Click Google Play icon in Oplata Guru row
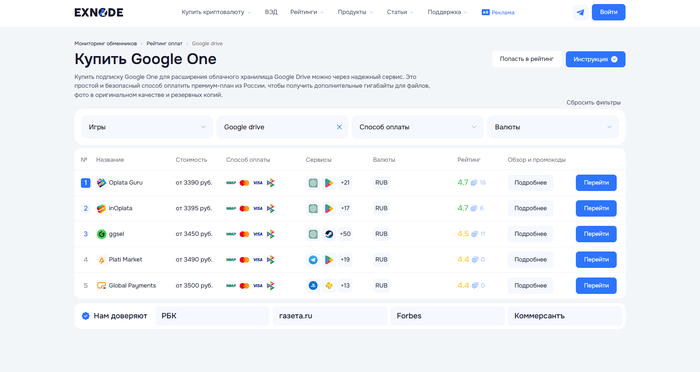 (x=329, y=183)
